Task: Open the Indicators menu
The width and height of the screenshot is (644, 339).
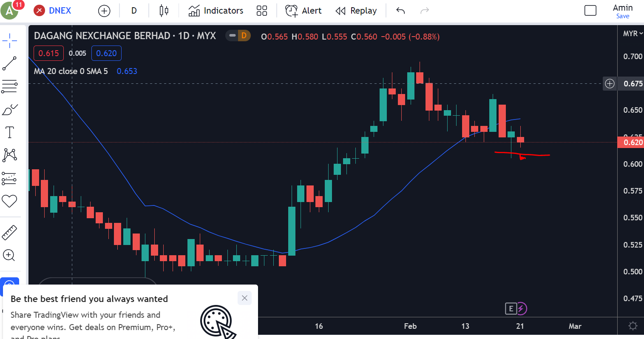Action: 216,11
